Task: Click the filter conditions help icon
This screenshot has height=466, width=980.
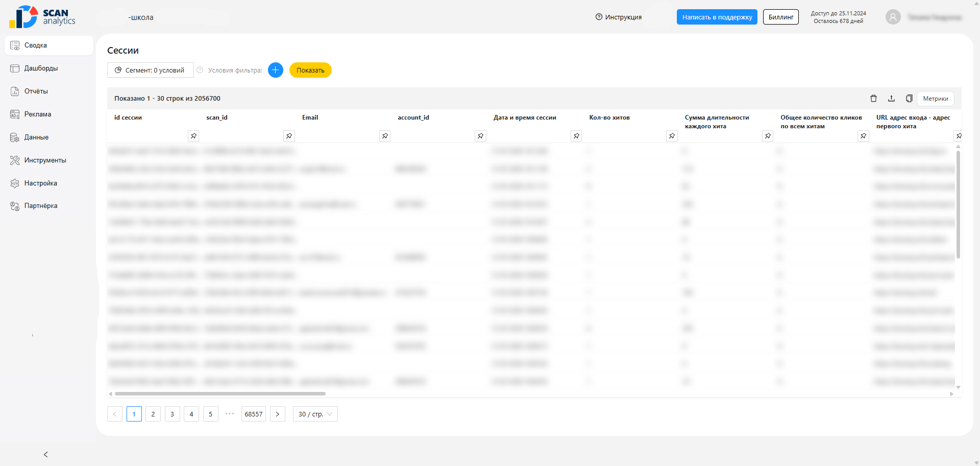Action: [200, 70]
